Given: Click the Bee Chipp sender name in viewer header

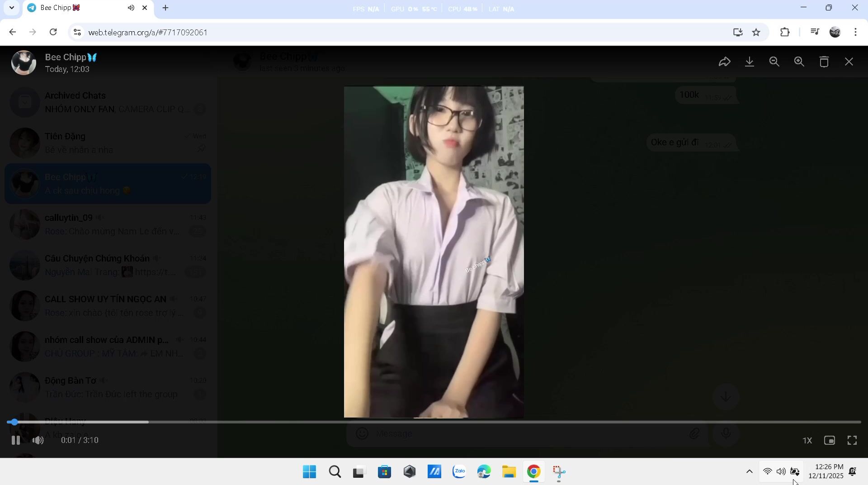Looking at the screenshot, I should coord(71,57).
